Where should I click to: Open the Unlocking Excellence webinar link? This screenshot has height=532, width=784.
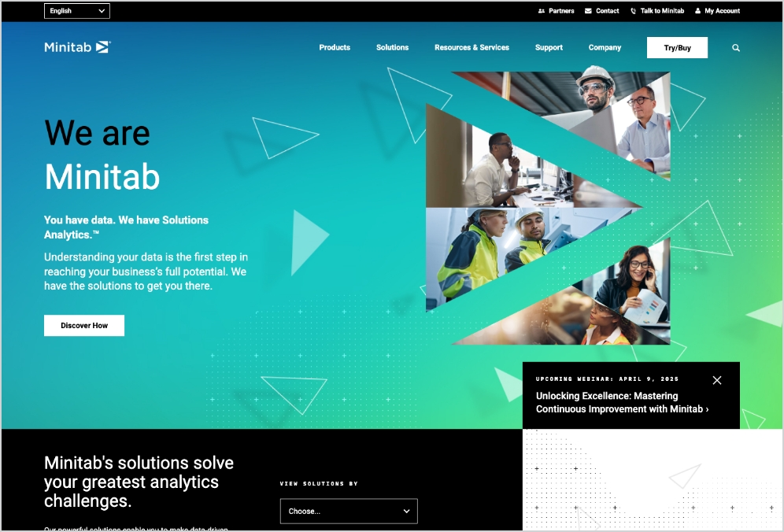622,402
